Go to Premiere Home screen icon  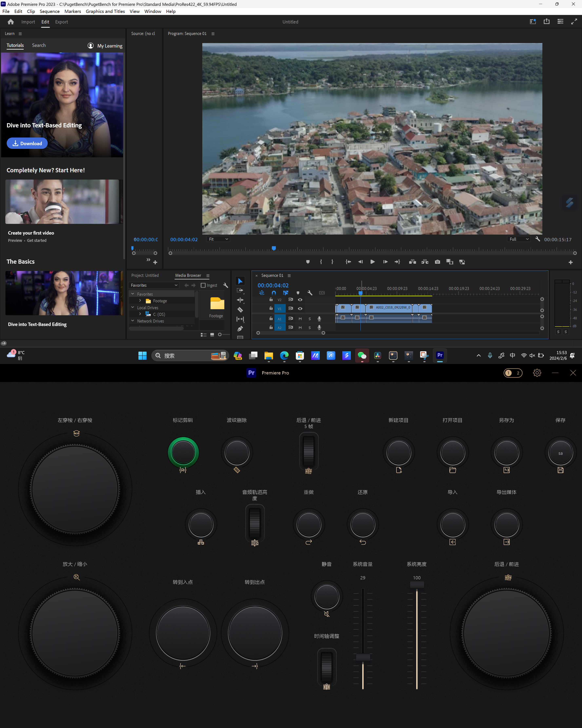tap(11, 22)
